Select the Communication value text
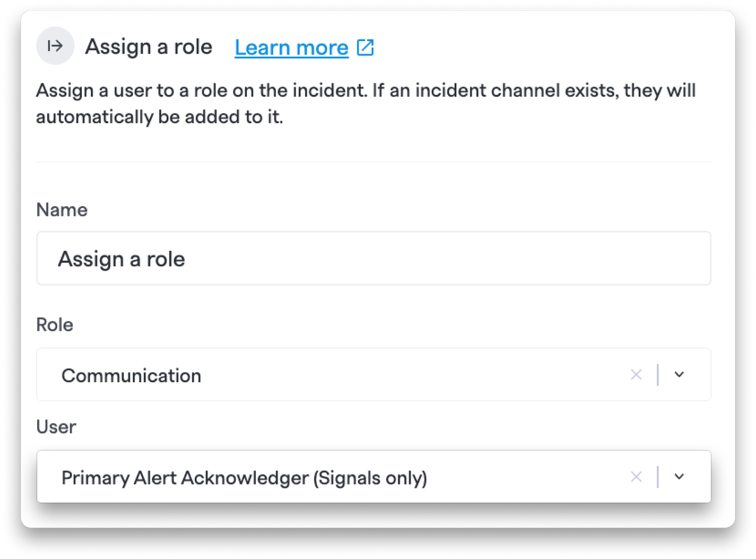 click(x=131, y=376)
